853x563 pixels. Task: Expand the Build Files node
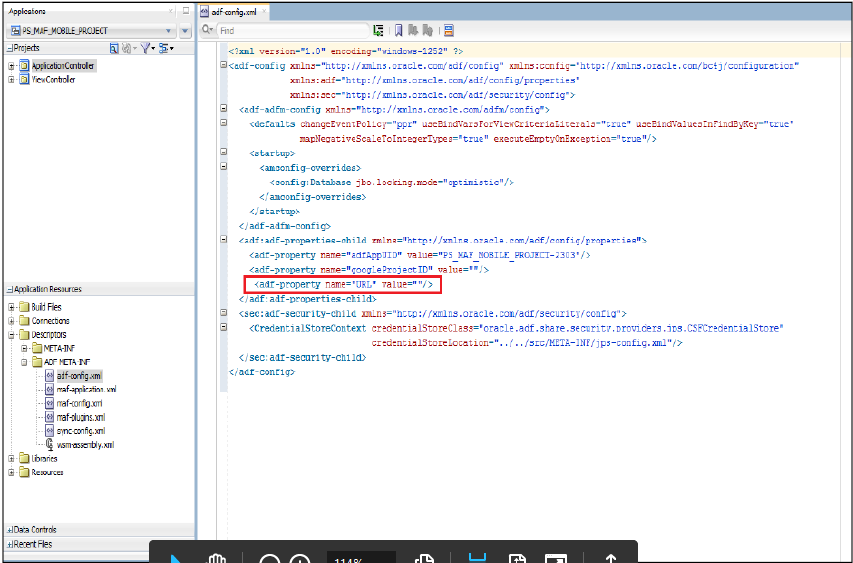[x=11, y=307]
